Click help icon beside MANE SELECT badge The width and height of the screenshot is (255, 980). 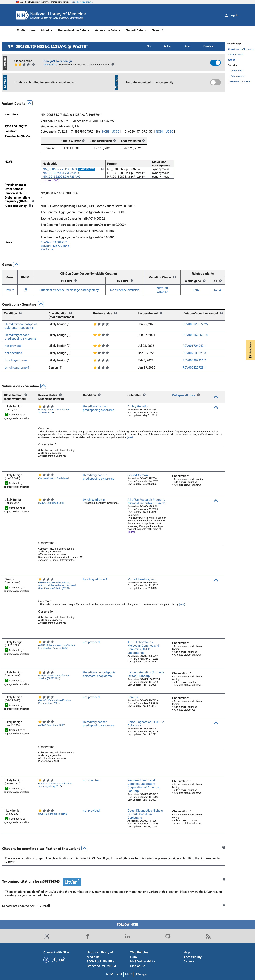tap(102, 169)
